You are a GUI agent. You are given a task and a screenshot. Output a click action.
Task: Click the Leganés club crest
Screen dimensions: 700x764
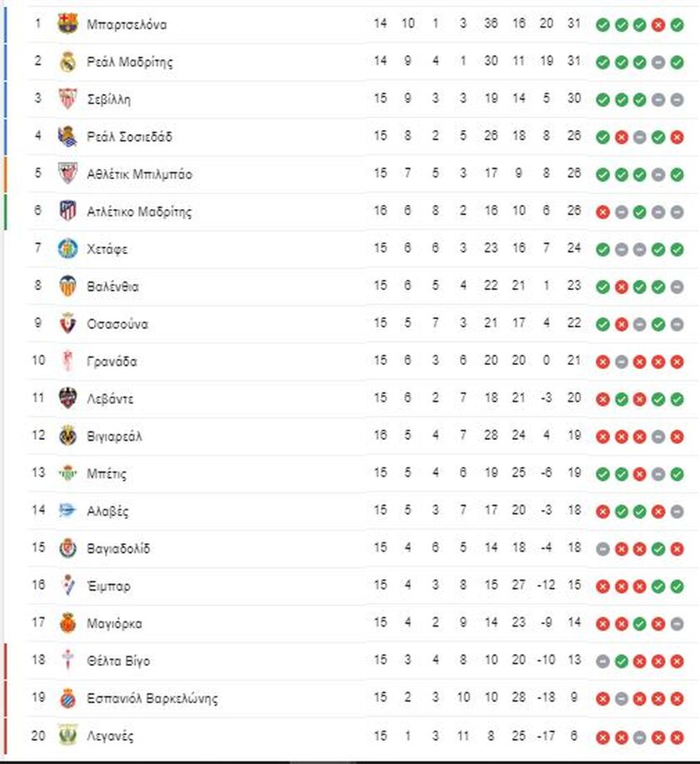pos(67,736)
